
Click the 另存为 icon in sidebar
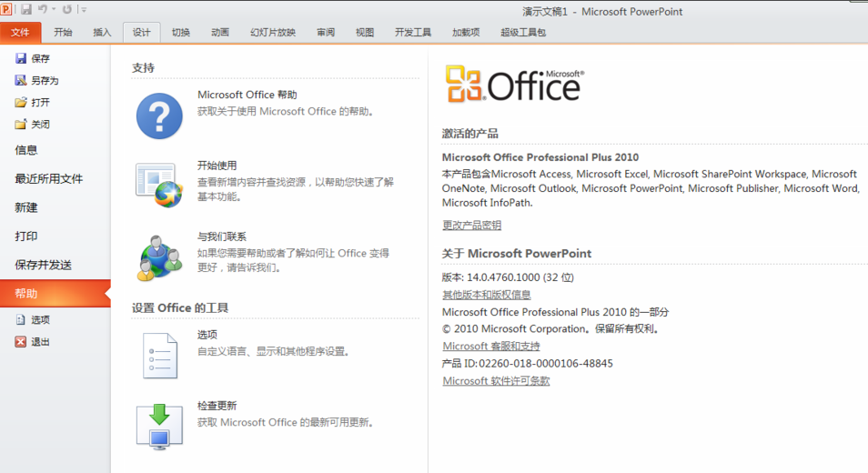21,80
